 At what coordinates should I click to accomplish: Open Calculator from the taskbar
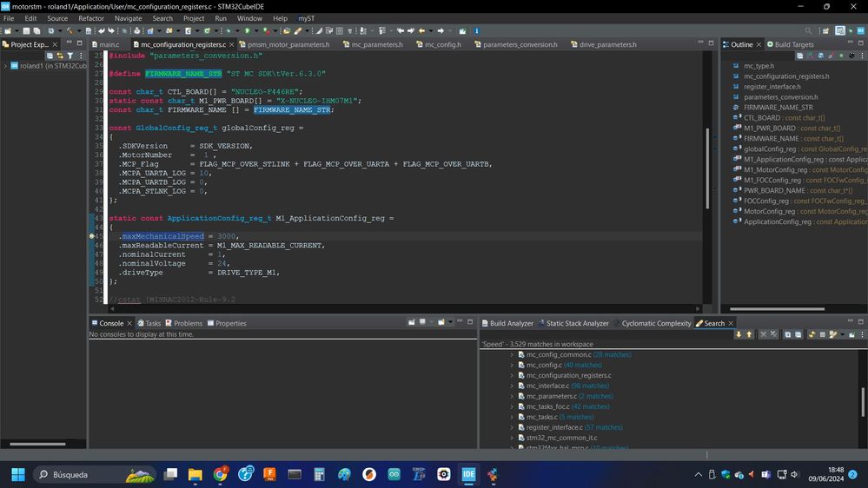[320, 475]
